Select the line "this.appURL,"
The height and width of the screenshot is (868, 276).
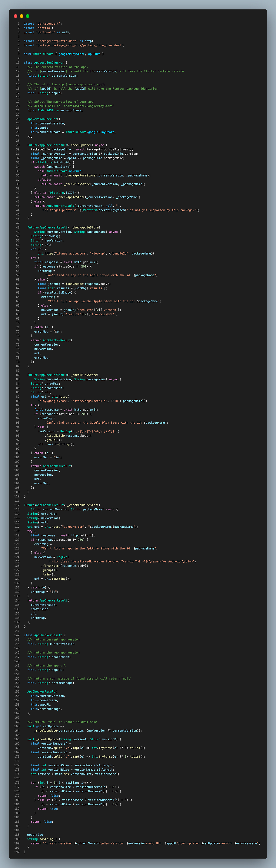[41, 705]
